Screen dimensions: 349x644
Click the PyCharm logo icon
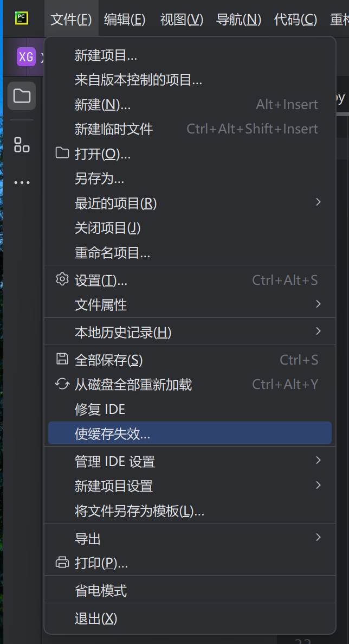point(22,18)
